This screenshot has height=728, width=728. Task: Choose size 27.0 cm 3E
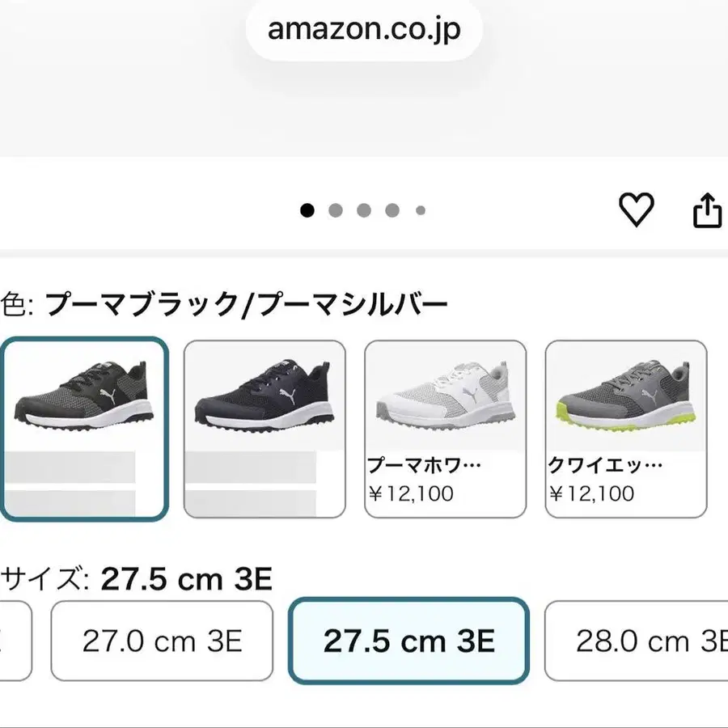click(x=162, y=641)
